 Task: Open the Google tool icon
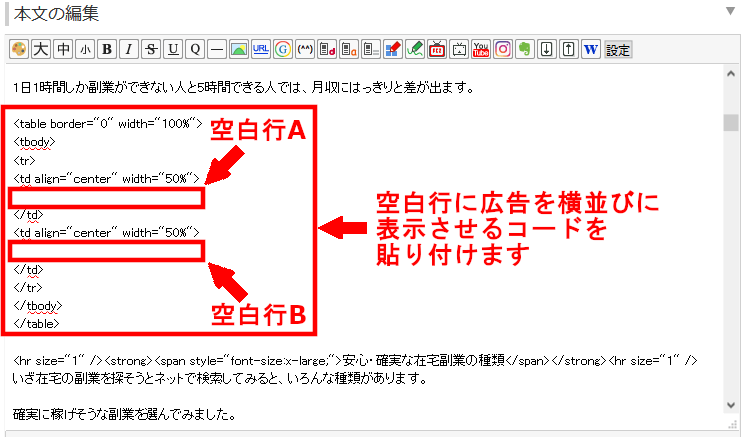click(x=283, y=49)
